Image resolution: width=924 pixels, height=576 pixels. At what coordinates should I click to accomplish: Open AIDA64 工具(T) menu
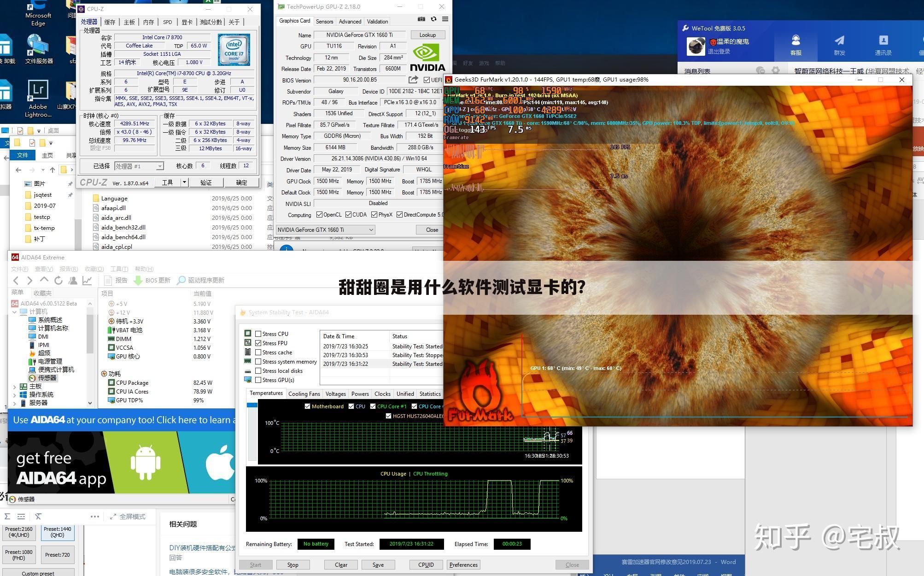(x=119, y=269)
